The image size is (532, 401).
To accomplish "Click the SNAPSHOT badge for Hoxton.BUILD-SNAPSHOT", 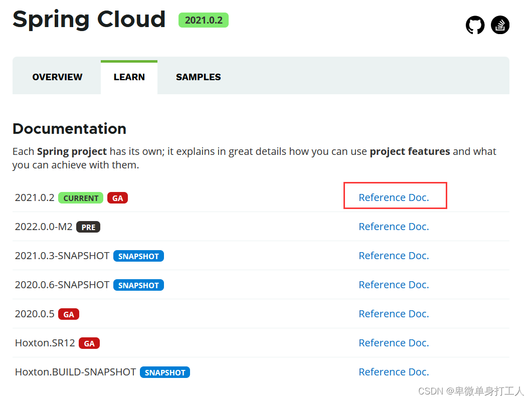I will point(165,372).
